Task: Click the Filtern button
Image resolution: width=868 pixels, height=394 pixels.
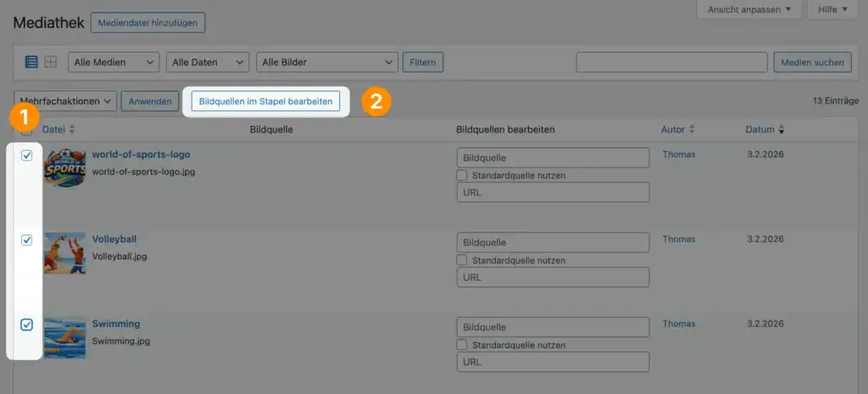Action: [x=423, y=62]
